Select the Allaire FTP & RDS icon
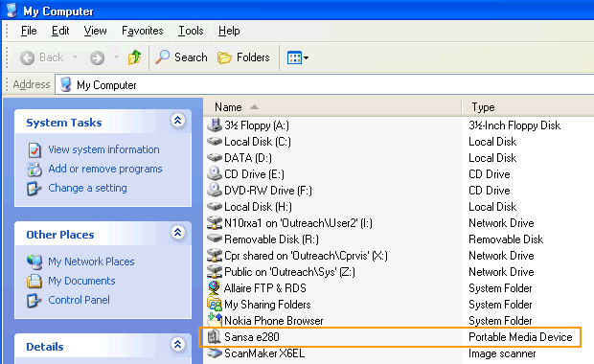The height and width of the screenshot is (364, 594). coord(214,288)
